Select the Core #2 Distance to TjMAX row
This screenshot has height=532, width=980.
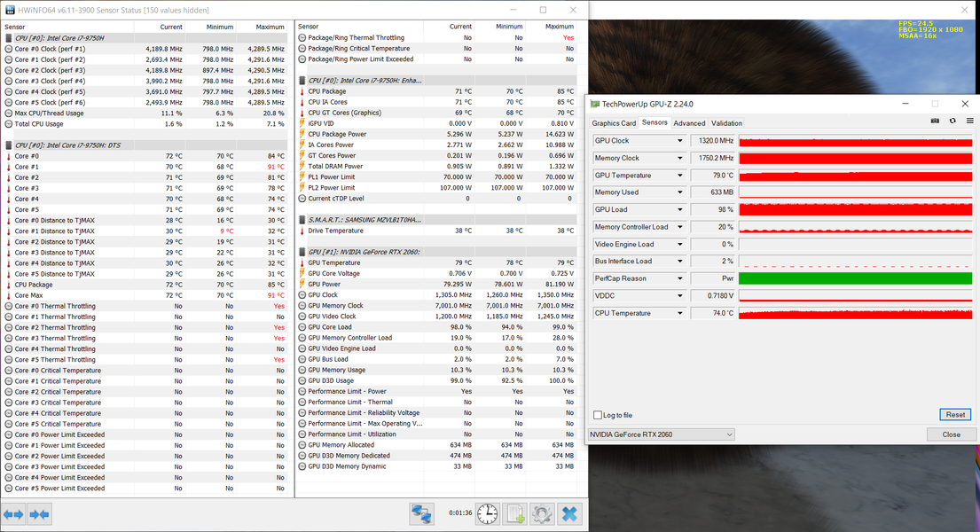(145, 242)
